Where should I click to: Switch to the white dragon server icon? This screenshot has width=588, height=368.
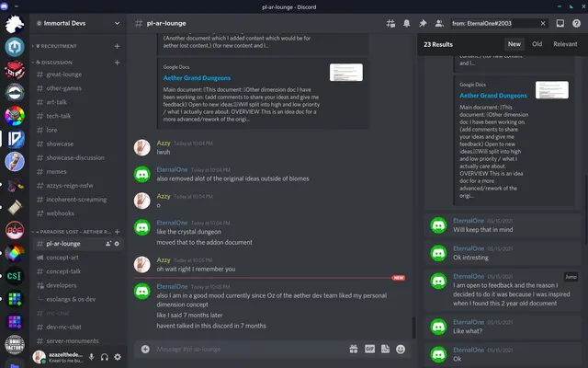click(x=15, y=24)
